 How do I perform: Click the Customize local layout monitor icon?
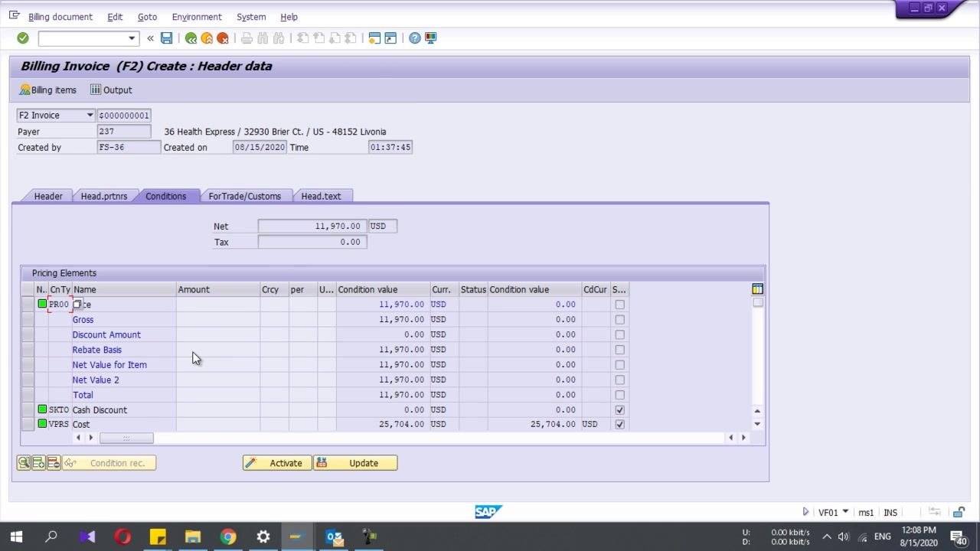click(x=431, y=38)
